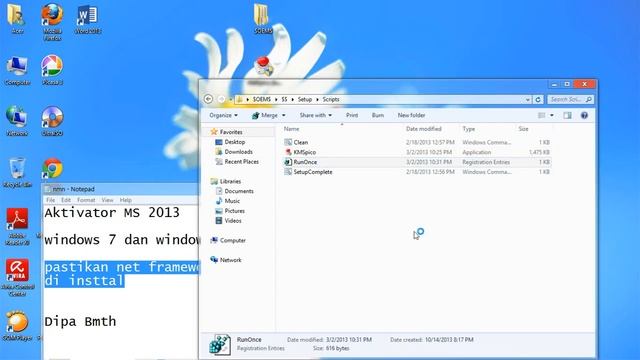Open Notepad's Help menu

[x=125, y=200]
